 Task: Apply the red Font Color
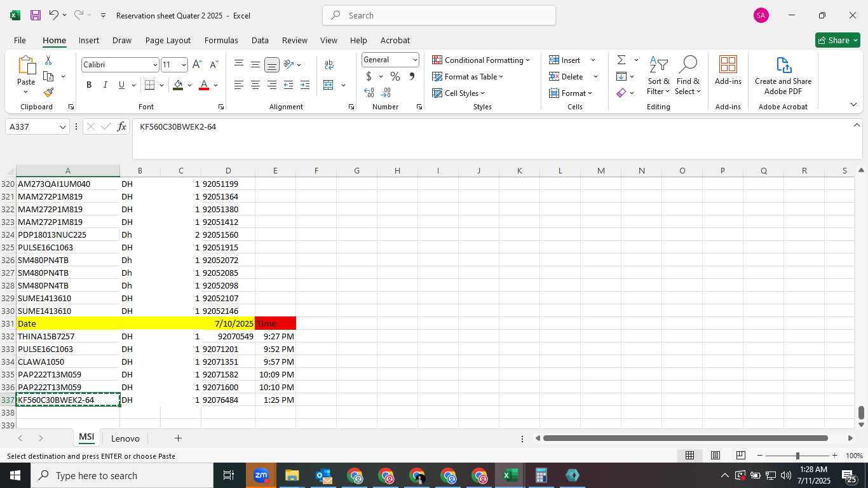(x=204, y=85)
